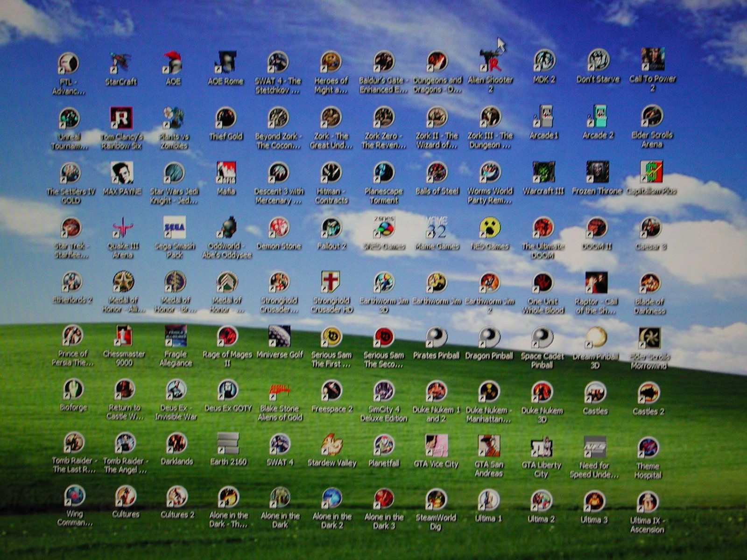Click the Quake III Arena icon
The height and width of the screenshot is (560, 747).
click(122, 228)
